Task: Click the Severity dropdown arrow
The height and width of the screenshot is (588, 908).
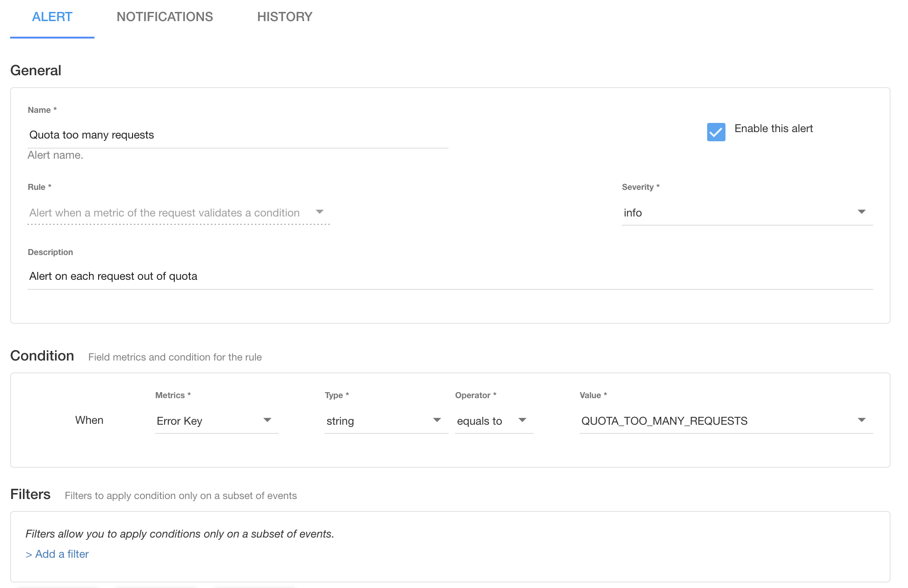Action: [x=861, y=212]
